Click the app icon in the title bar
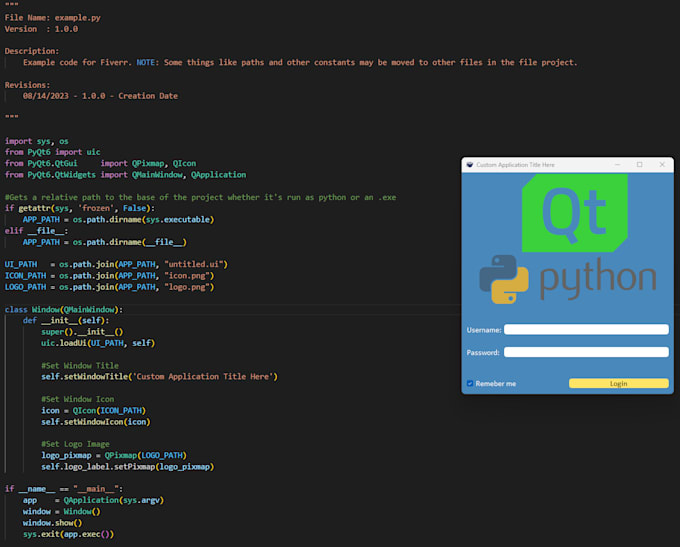 pyautogui.click(x=470, y=165)
